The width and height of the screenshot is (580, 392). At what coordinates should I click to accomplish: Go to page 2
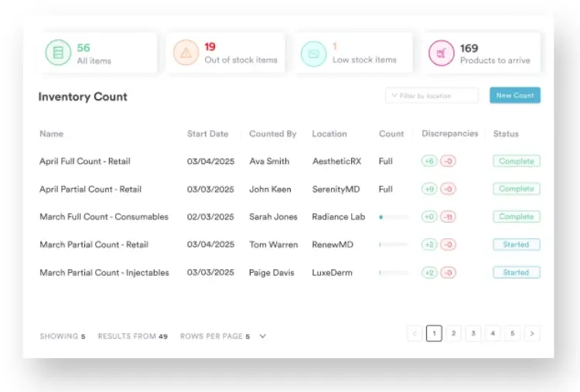[453, 333]
